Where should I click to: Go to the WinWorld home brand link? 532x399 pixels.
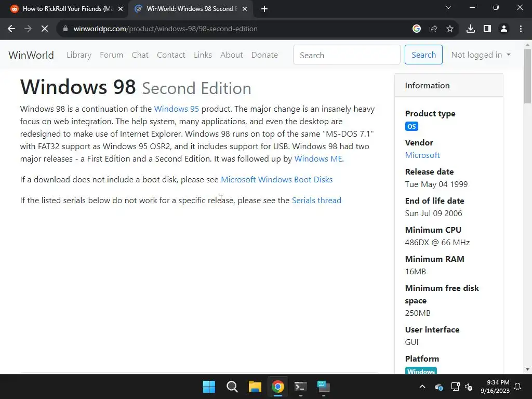(31, 55)
